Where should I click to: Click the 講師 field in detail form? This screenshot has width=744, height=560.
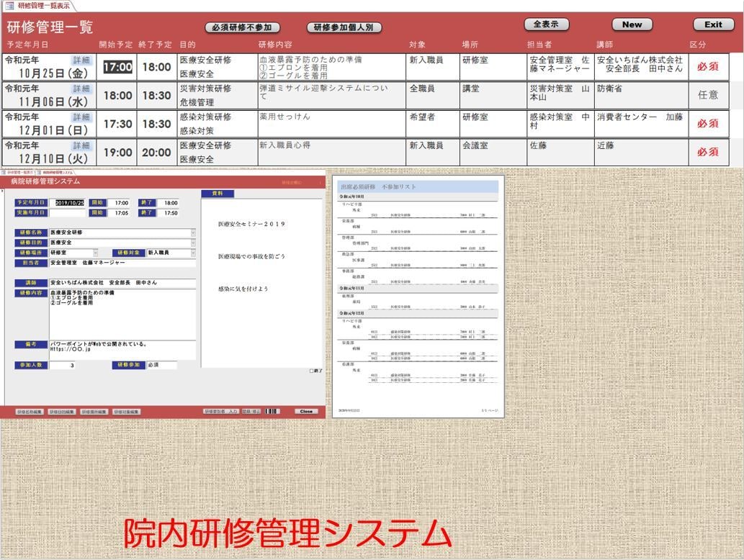[122, 283]
